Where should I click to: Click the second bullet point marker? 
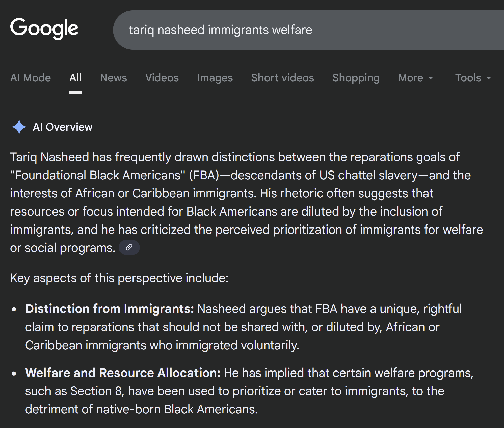coord(14,374)
